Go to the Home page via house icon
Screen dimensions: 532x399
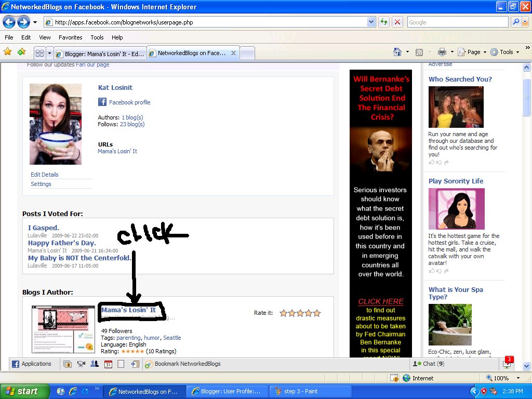coord(397,52)
